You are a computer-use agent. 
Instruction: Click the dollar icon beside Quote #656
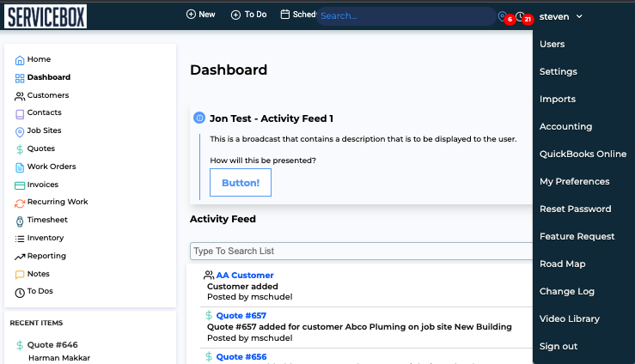coord(209,356)
